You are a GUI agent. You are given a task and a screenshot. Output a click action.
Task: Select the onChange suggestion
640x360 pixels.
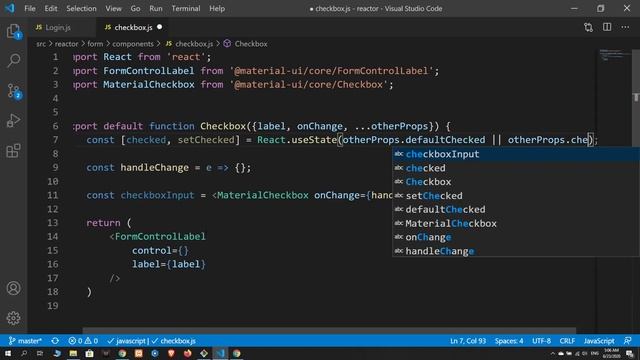516,237
